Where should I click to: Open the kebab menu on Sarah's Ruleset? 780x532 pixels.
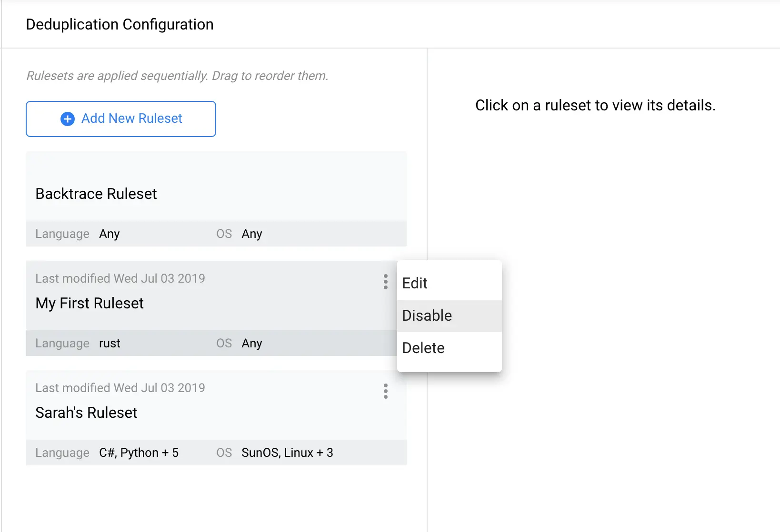385,391
